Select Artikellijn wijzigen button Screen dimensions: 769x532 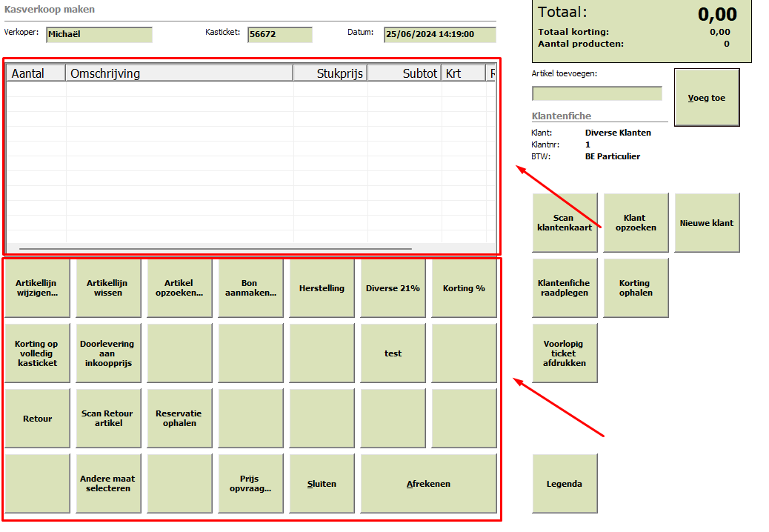coord(37,287)
